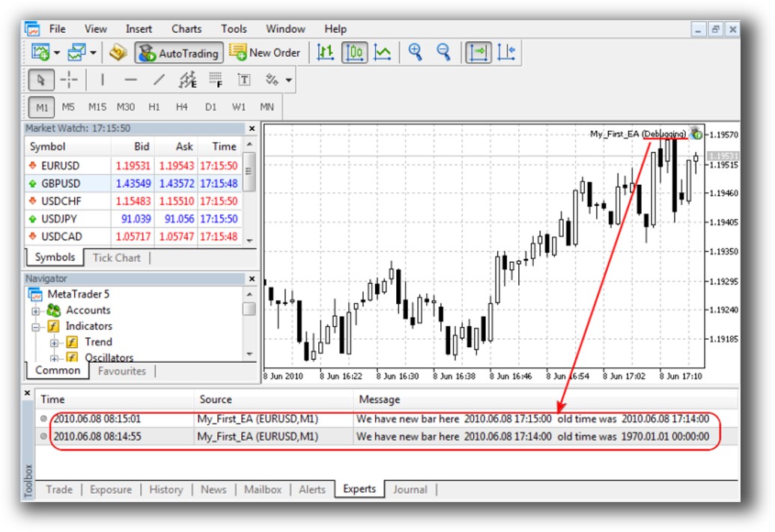775x532 pixels.
Task: Open the Insert menu
Action: click(x=139, y=29)
